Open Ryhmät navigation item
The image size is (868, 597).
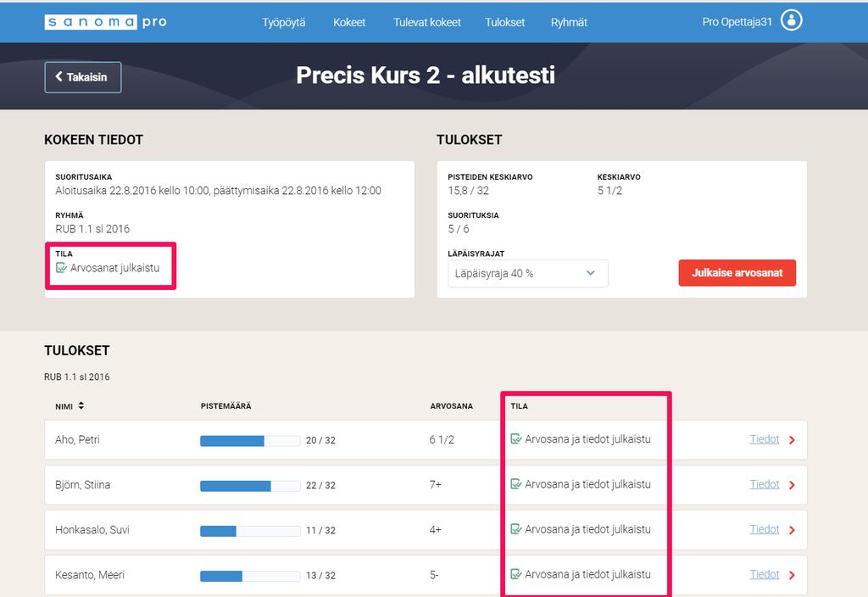pos(569,22)
